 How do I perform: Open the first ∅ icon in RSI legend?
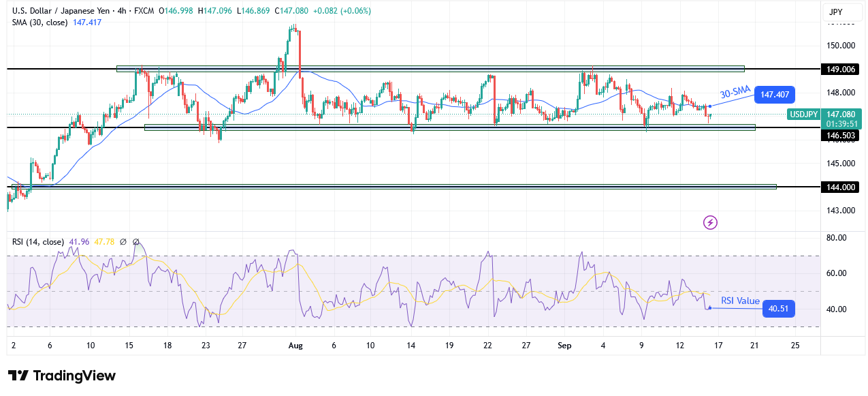(x=123, y=241)
